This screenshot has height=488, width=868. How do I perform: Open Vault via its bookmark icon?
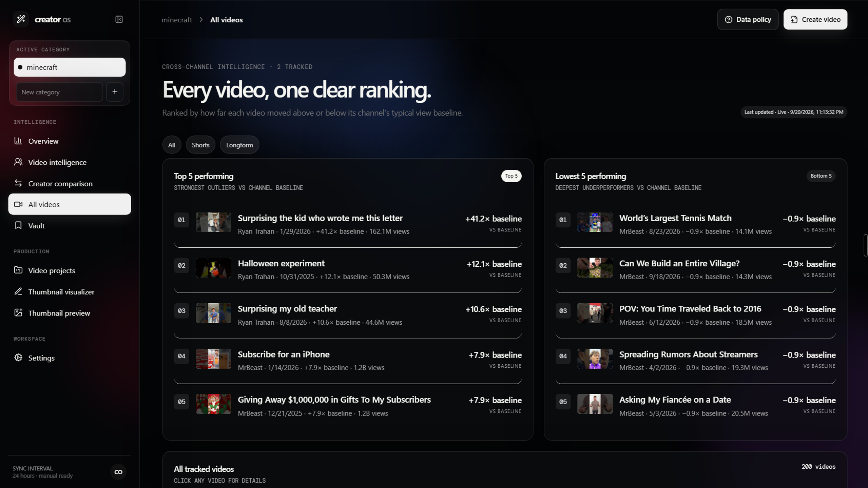(18, 225)
